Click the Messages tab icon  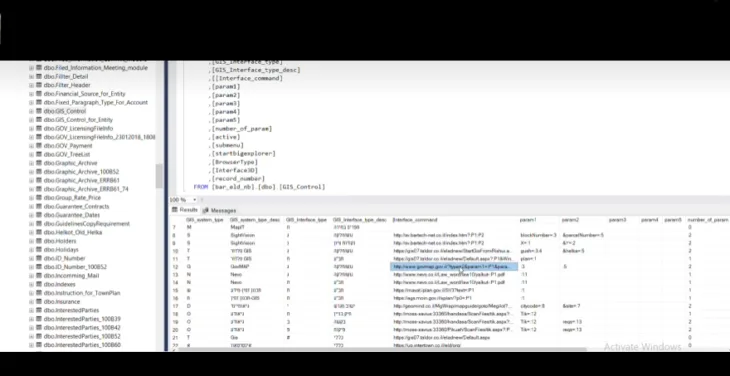click(x=206, y=210)
